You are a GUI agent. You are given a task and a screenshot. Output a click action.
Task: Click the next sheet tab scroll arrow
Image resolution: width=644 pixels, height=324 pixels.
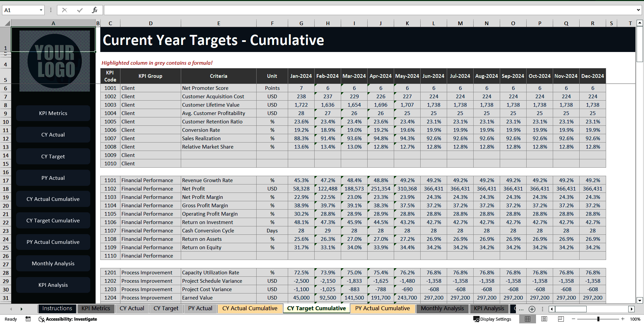pos(21,309)
